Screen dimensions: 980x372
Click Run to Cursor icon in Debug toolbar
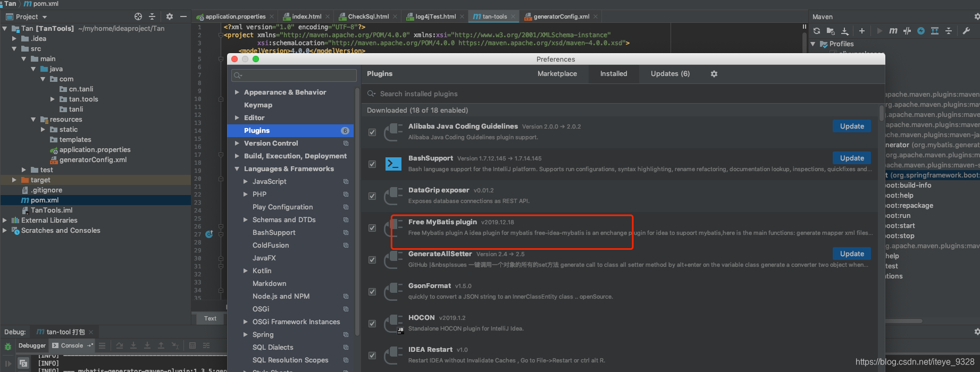[x=175, y=345]
